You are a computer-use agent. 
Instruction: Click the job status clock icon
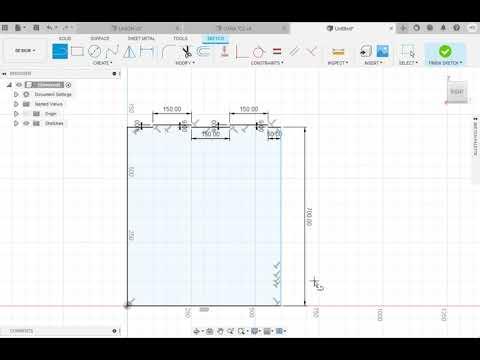430,28
